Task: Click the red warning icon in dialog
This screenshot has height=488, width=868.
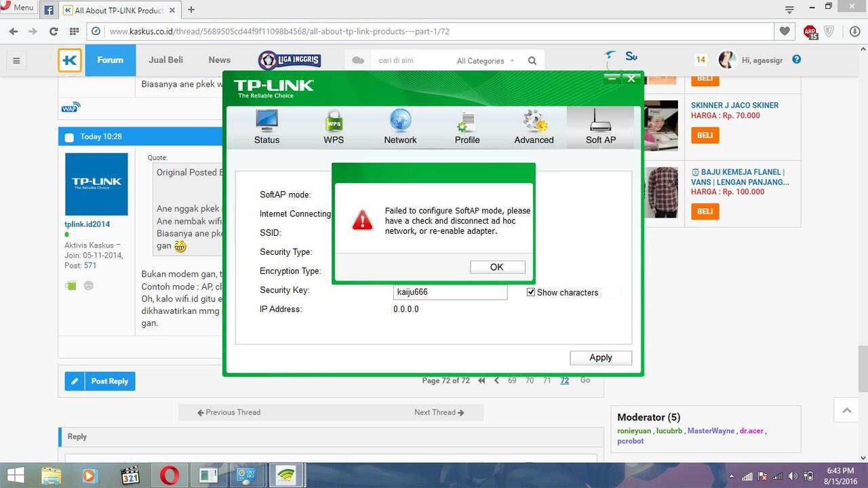Action: (362, 220)
